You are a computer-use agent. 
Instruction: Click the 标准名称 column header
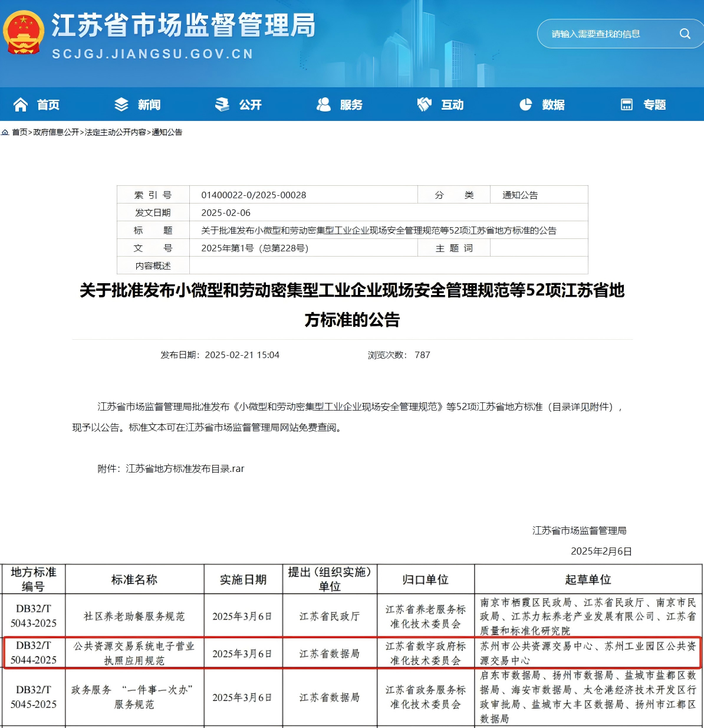[x=134, y=579]
